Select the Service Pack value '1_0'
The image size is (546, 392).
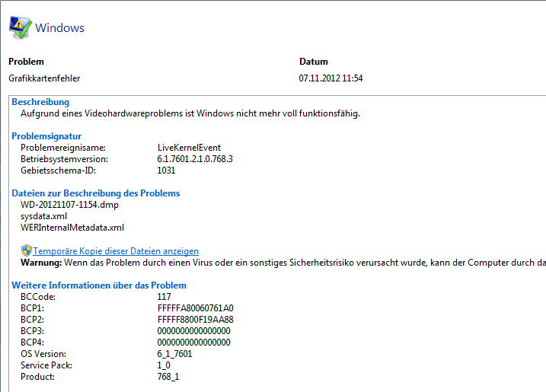164,365
